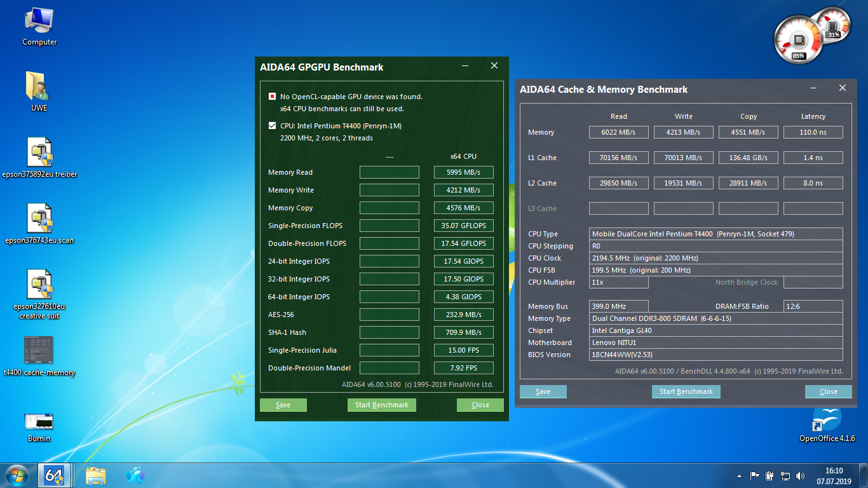Select the OpenCL GPU device radio option
This screenshot has height=488, width=868.
(x=272, y=96)
